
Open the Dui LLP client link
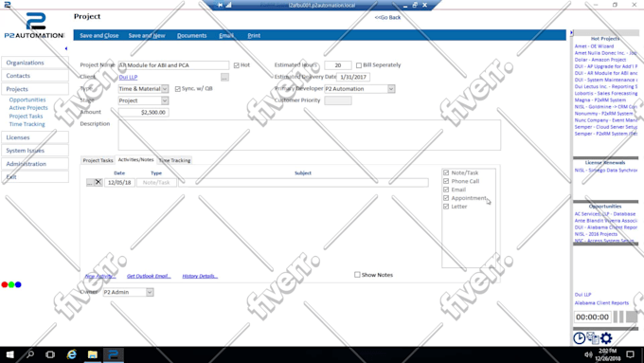(128, 77)
